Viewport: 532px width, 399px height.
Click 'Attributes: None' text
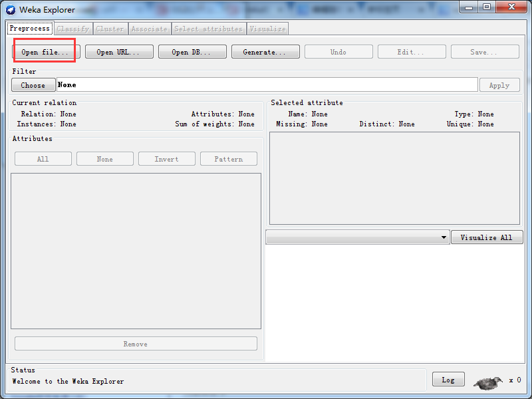point(223,114)
